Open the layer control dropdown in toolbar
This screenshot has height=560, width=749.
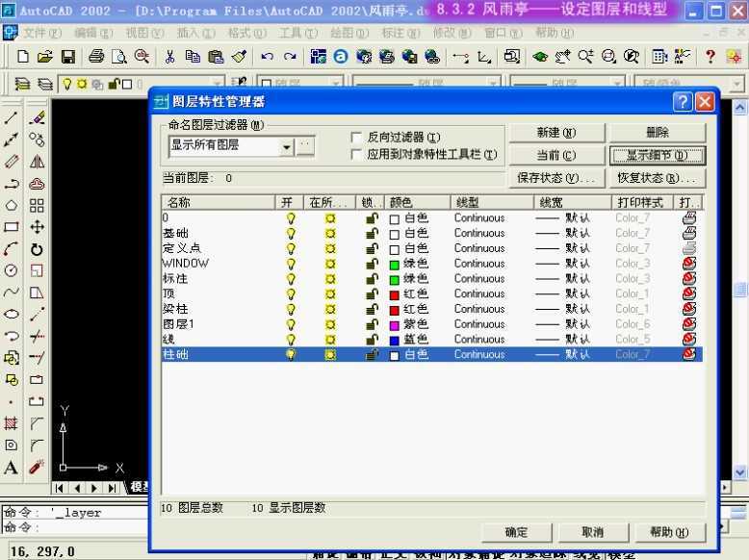[x=218, y=85]
